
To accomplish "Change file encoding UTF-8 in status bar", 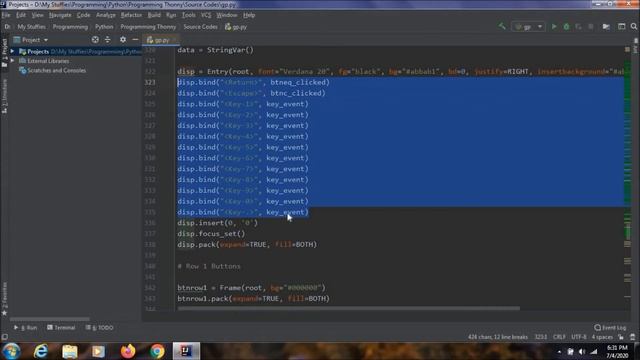I will pos(579,337).
